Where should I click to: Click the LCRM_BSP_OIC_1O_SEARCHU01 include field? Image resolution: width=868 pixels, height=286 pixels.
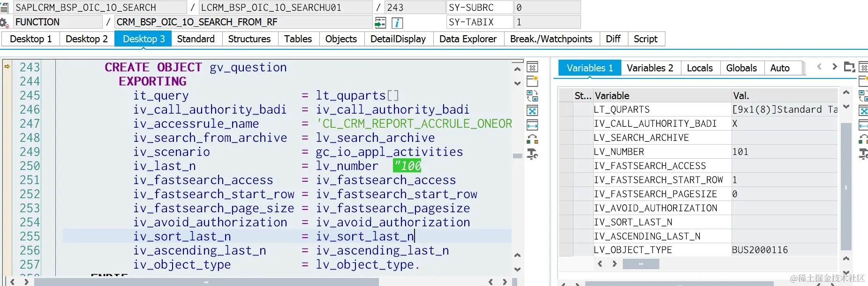pyautogui.click(x=286, y=8)
